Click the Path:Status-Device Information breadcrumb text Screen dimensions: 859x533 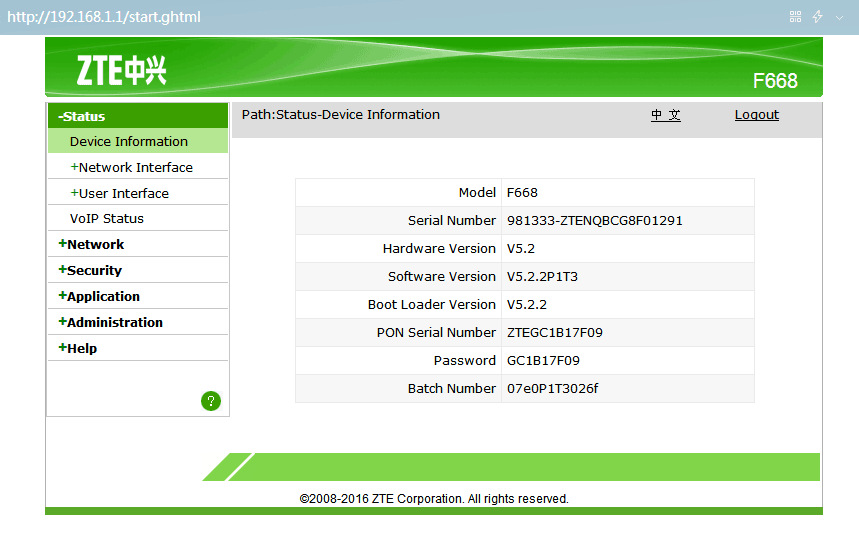click(x=341, y=114)
